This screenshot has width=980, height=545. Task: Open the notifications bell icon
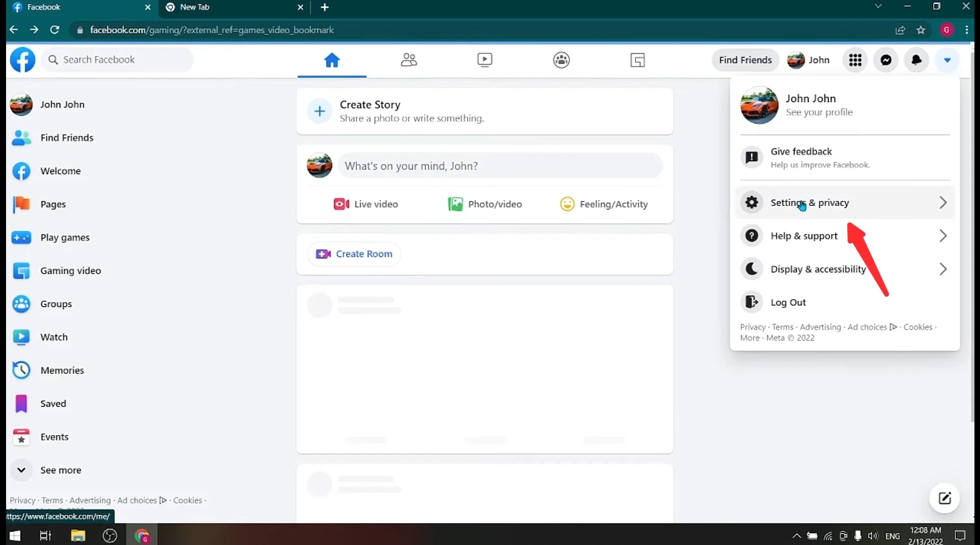click(916, 60)
